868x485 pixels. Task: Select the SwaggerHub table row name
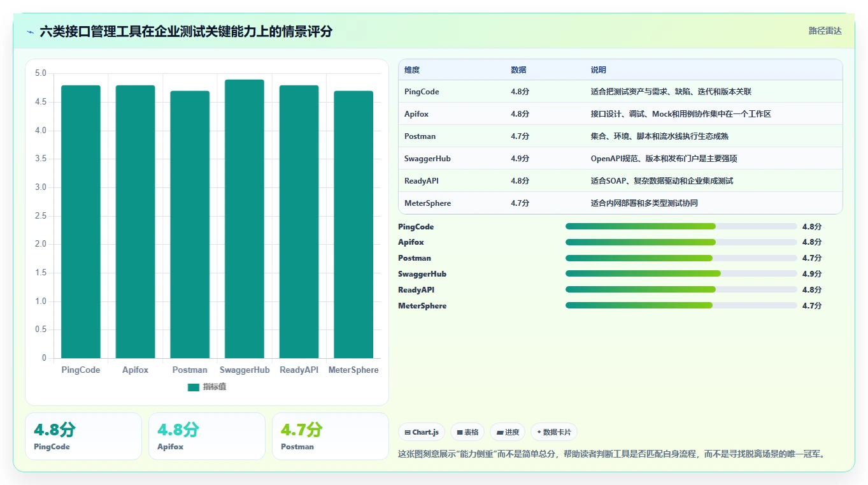[x=427, y=159]
